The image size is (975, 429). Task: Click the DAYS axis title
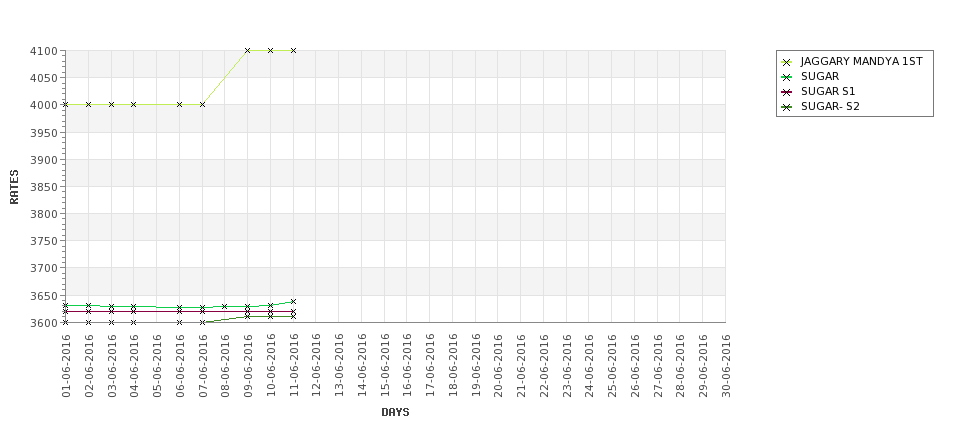pyautogui.click(x=395, y=412)
